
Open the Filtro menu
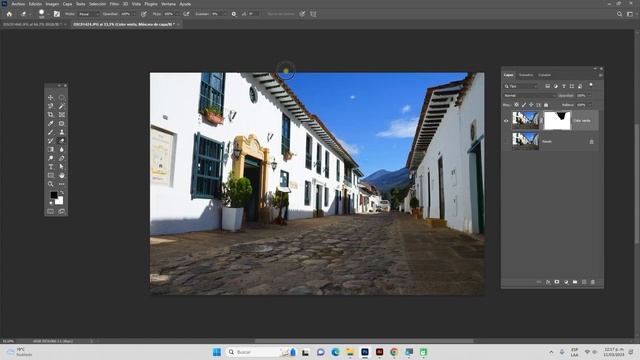coord(114,4)
